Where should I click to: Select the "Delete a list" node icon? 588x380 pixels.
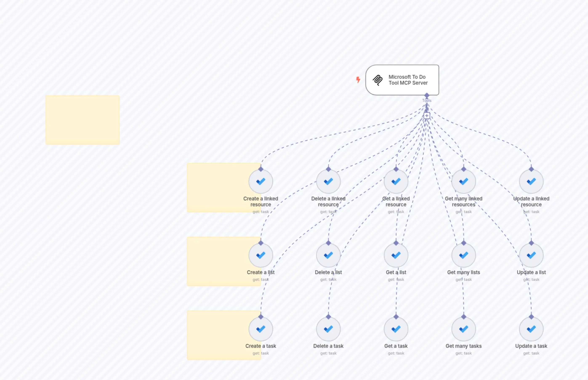point(328,255)
